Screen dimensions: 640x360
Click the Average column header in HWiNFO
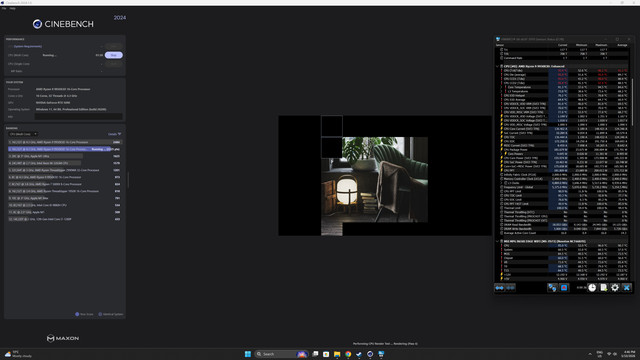click(622, 45)
